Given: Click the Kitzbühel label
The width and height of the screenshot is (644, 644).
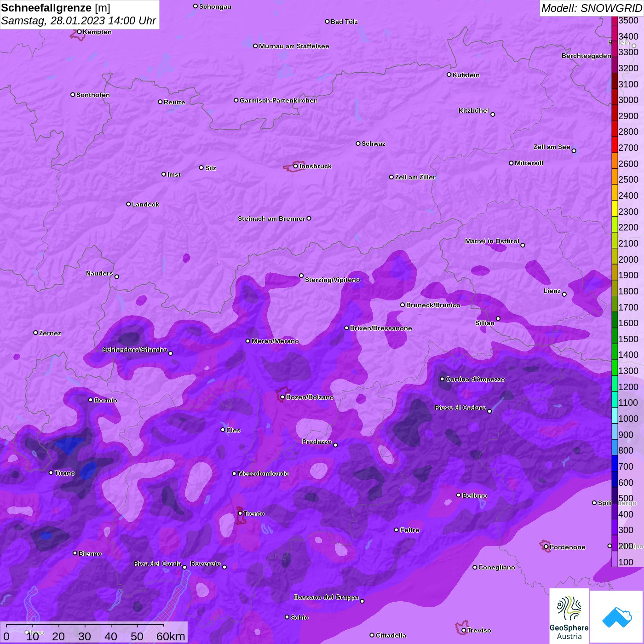Looking at the screenshot, I should pyautogui.click(x=474, y=110).
